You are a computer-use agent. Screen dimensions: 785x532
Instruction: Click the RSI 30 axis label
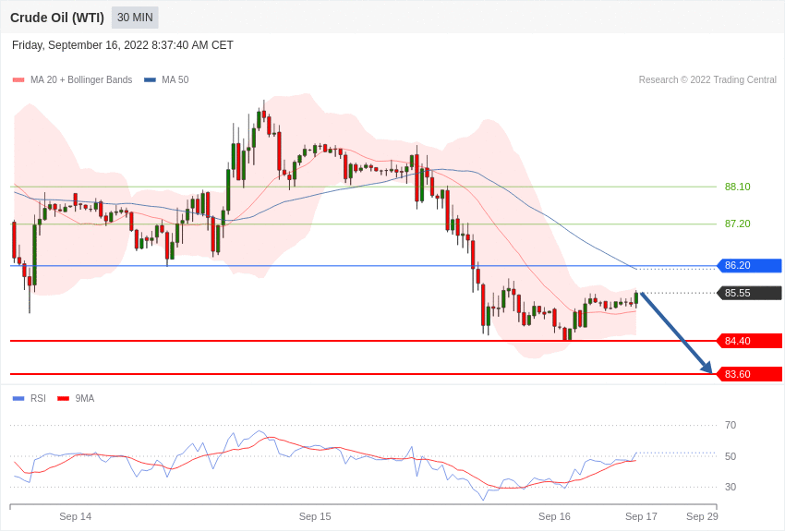point(731,487)
